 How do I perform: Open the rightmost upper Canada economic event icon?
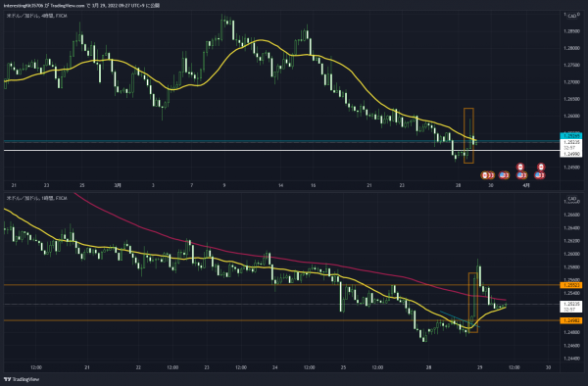coord(540,167)
